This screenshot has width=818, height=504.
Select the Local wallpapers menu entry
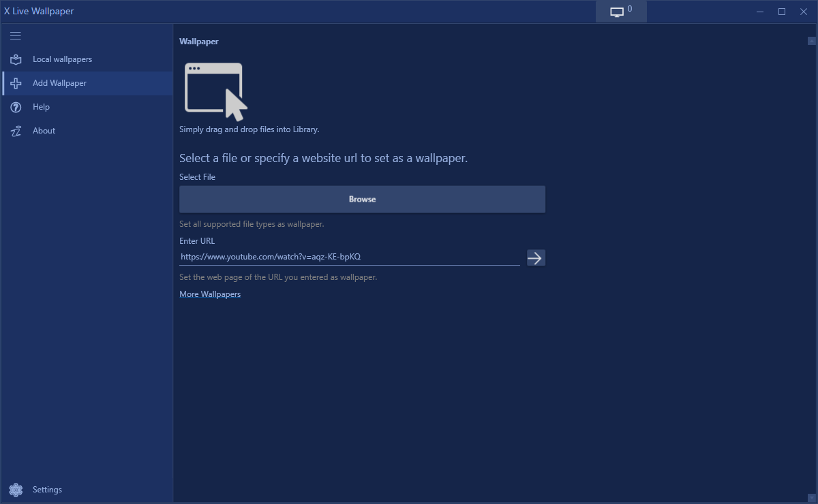pos(61,59)
